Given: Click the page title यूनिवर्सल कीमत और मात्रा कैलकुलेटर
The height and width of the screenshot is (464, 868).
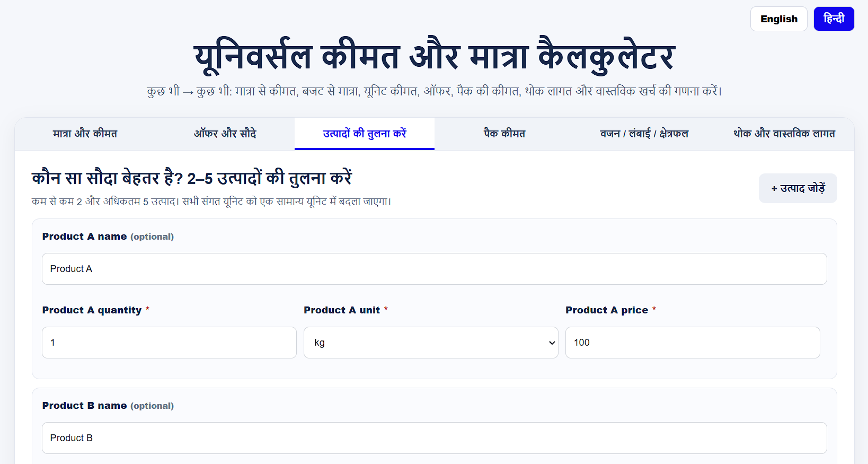Looking at the screenshot, I should point(434,56).
